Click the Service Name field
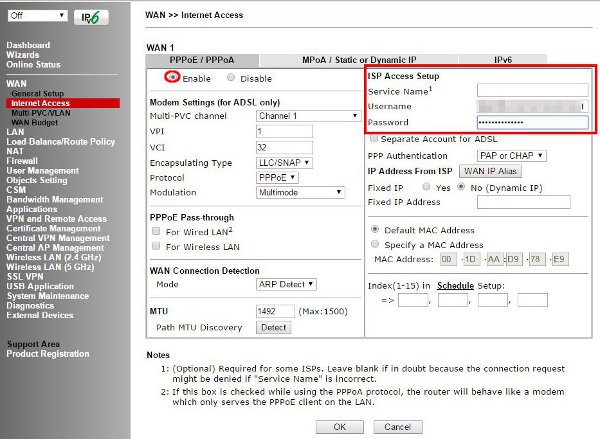The width and height of the screenshot is (600, 439). (533, 90)
